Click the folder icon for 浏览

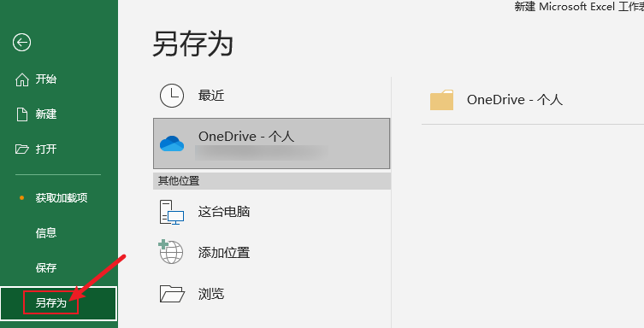pos(172,294)
